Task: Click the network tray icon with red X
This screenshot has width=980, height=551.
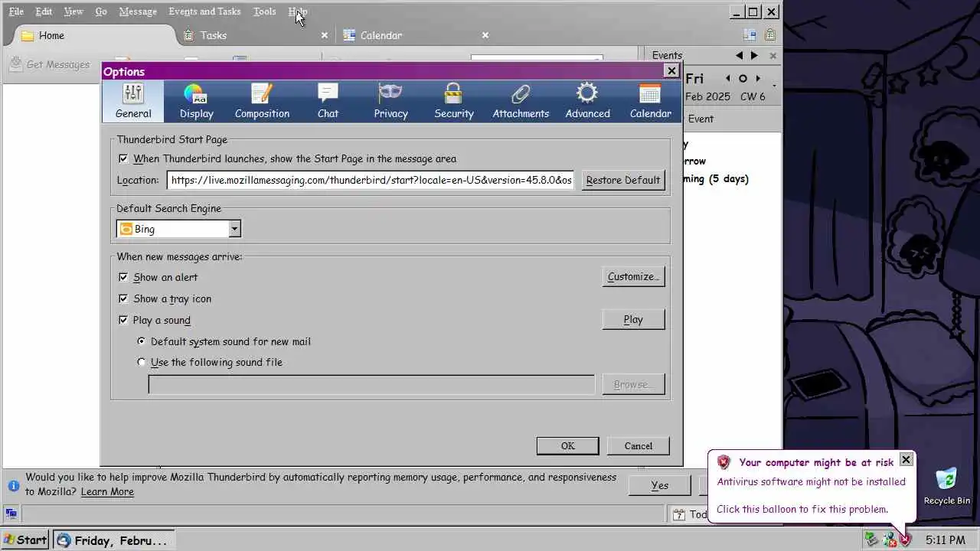Action: (x=889, y=540)
